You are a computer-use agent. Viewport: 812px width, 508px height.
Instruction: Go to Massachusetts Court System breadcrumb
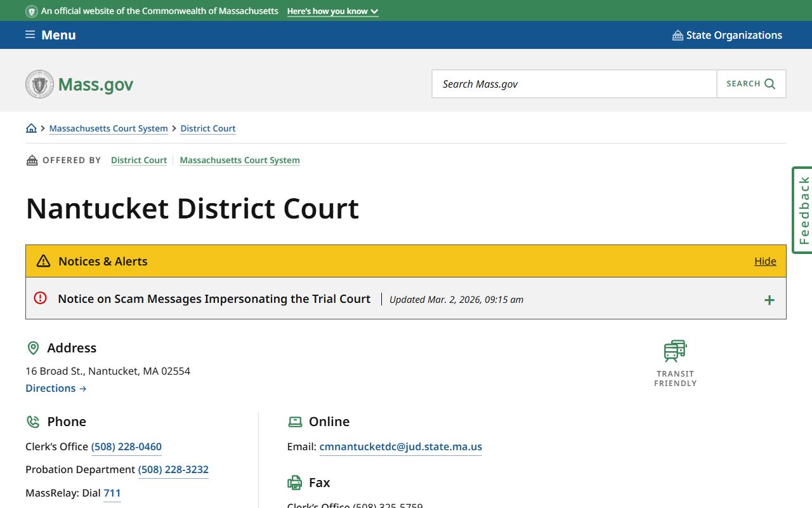pos(108,128)
